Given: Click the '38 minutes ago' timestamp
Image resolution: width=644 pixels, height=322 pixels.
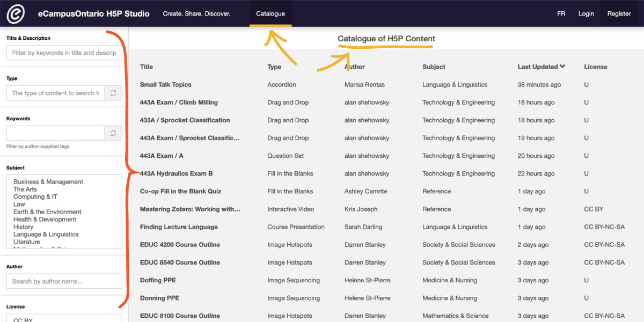Looking at the screenshot, I should 539,85.
